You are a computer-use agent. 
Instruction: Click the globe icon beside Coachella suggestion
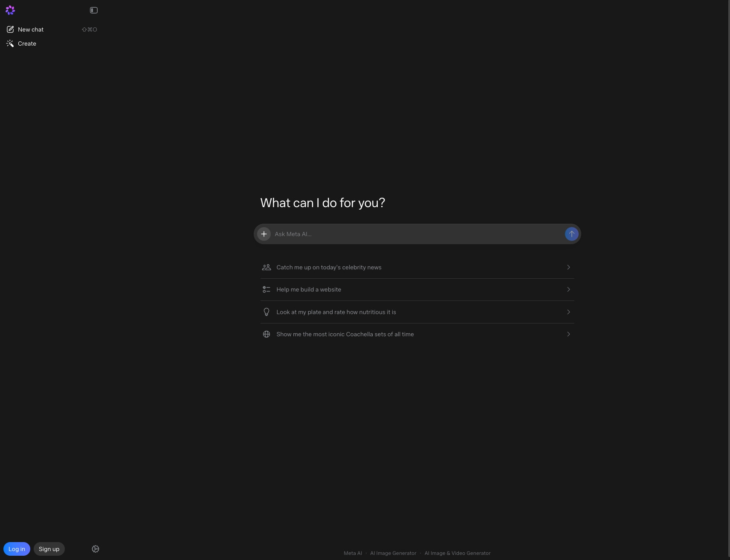pyautogui.click(x=267, y=334)
